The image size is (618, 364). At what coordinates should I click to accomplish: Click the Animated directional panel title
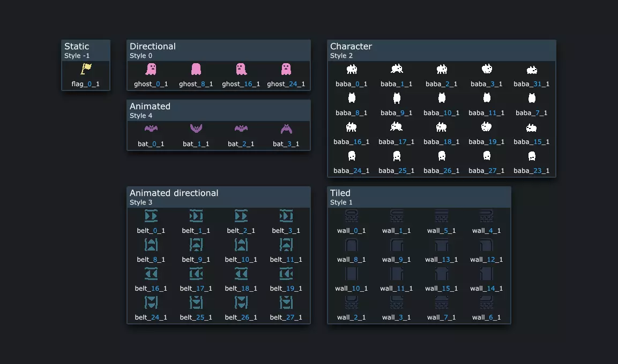174,193
